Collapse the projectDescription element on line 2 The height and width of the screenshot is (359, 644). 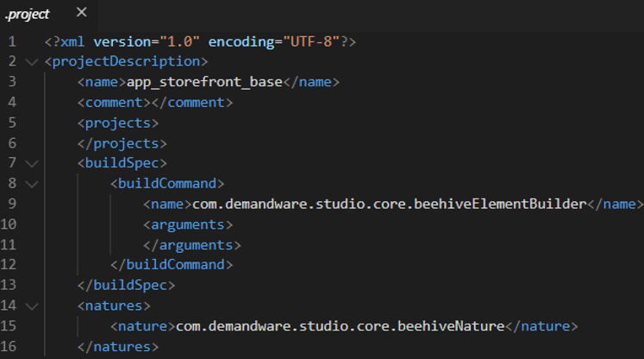[x=32, y=62]
